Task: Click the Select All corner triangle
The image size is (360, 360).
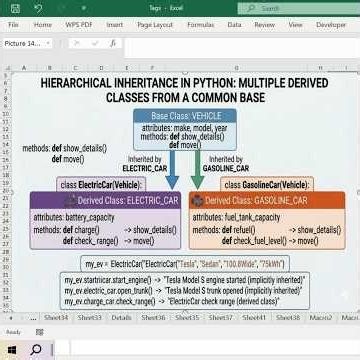Action: point(8,68)
